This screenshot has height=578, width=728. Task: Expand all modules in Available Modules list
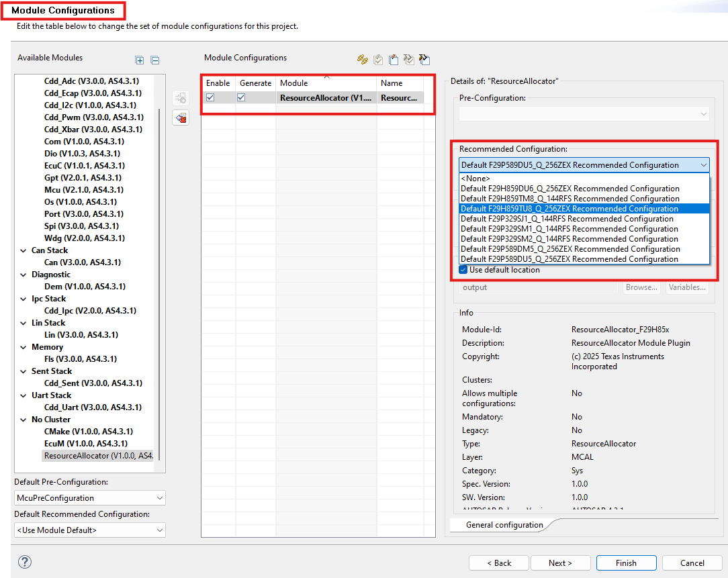point(139,60)
